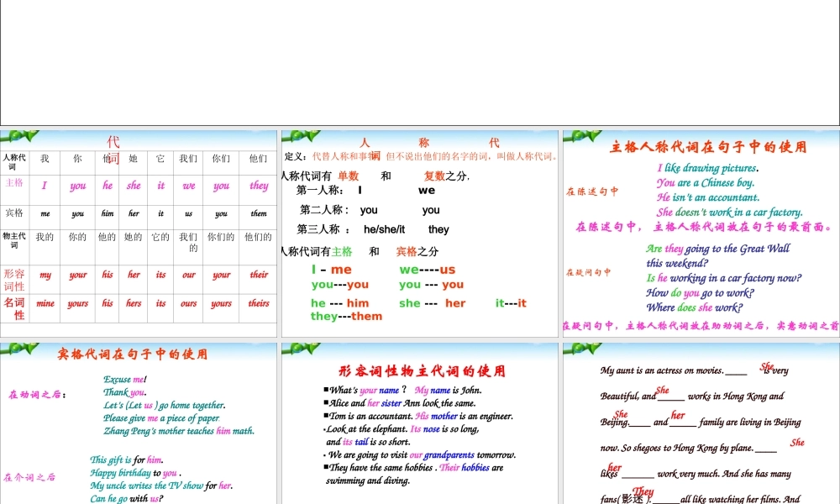Select the 'My aunt is an actress' exercise slide
840x504 pixels.
click(701, 423)
